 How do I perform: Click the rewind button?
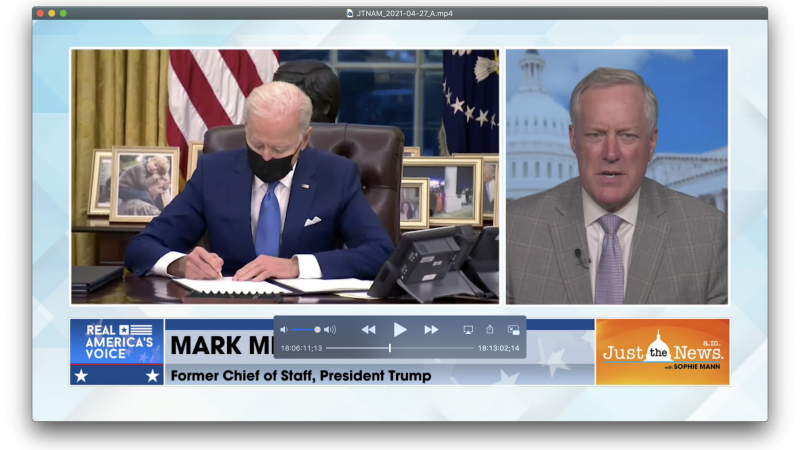(368, 330)
